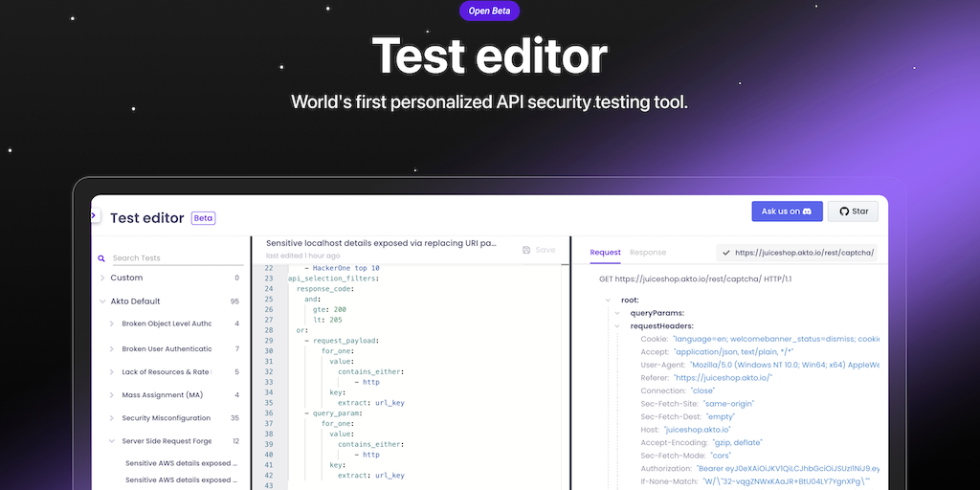Screen dimensions: 980x490
Task: Click the Connection "close" value
Action: pyautogui.click(x=705, y=390)
